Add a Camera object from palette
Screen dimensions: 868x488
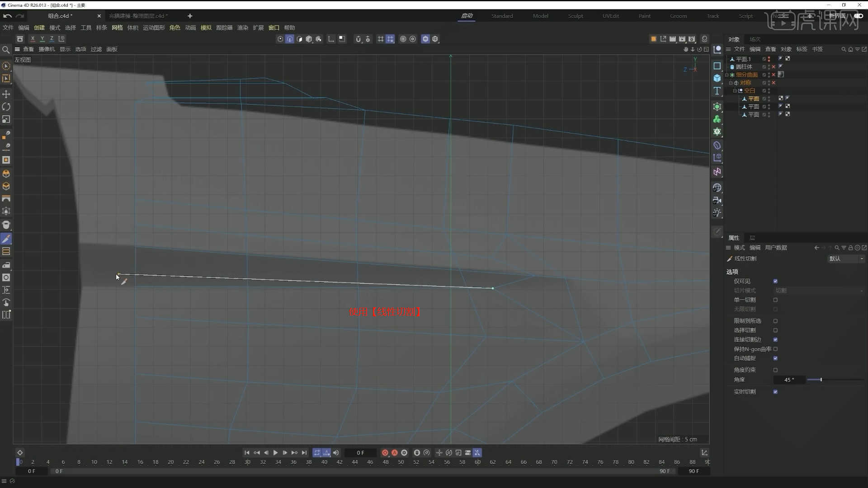[717, 200]
